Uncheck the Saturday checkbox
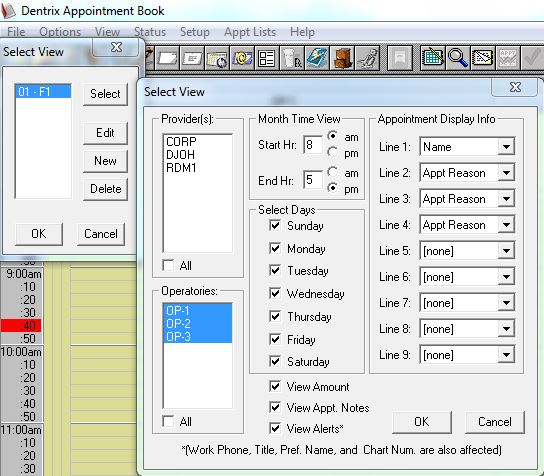 click(275, 362)
